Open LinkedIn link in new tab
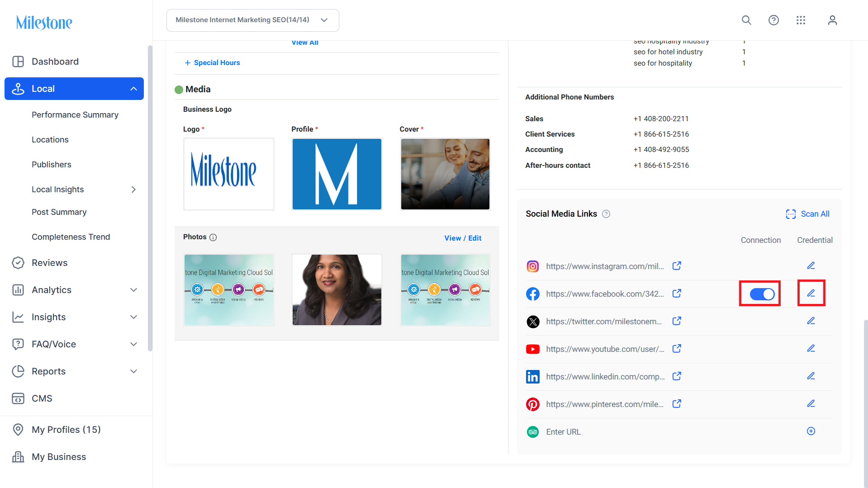868x488 pixels. pos(677,376)
